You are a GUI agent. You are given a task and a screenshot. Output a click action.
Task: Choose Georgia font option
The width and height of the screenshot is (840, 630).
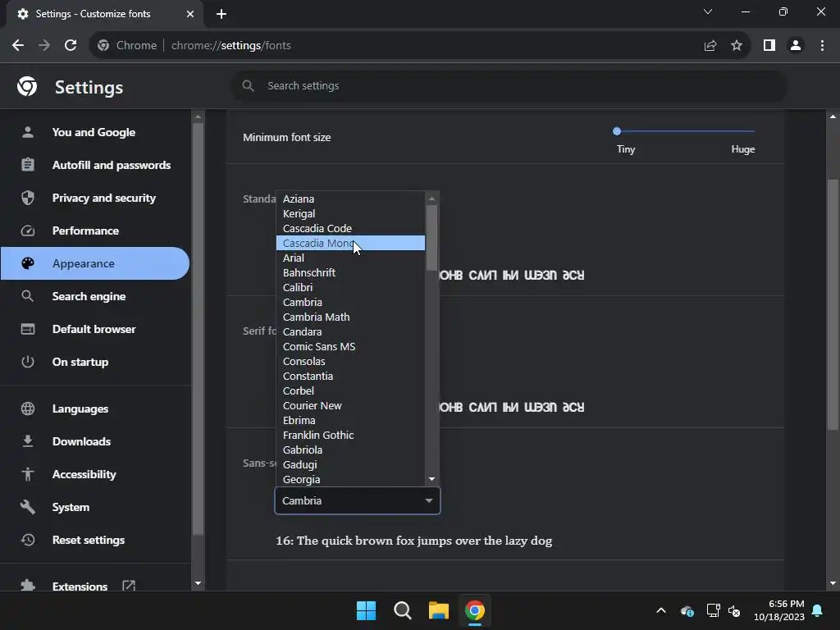[x=350, y=479]
